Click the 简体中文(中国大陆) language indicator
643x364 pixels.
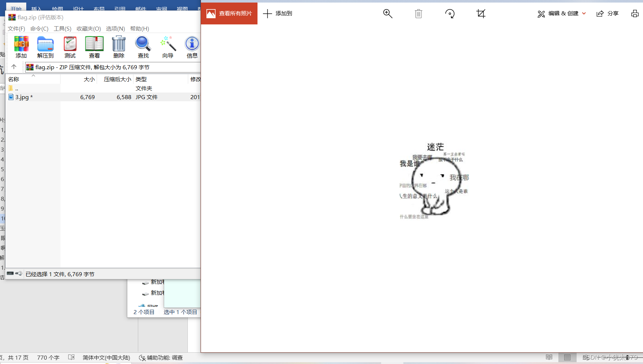106,357
